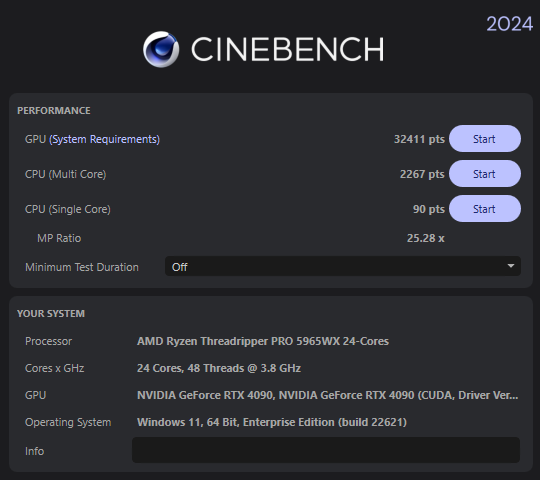Click the Processor label
Screen dimensions: 540x480
(x=49, y=341)
